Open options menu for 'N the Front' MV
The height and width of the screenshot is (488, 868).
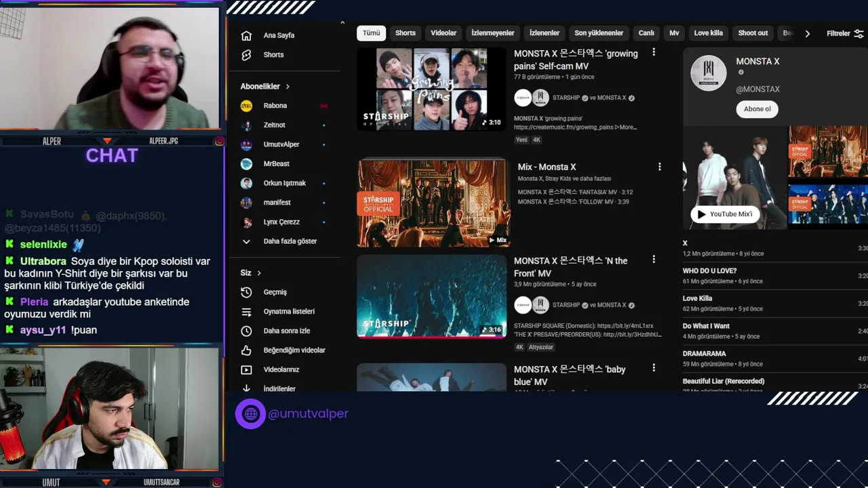654,260
